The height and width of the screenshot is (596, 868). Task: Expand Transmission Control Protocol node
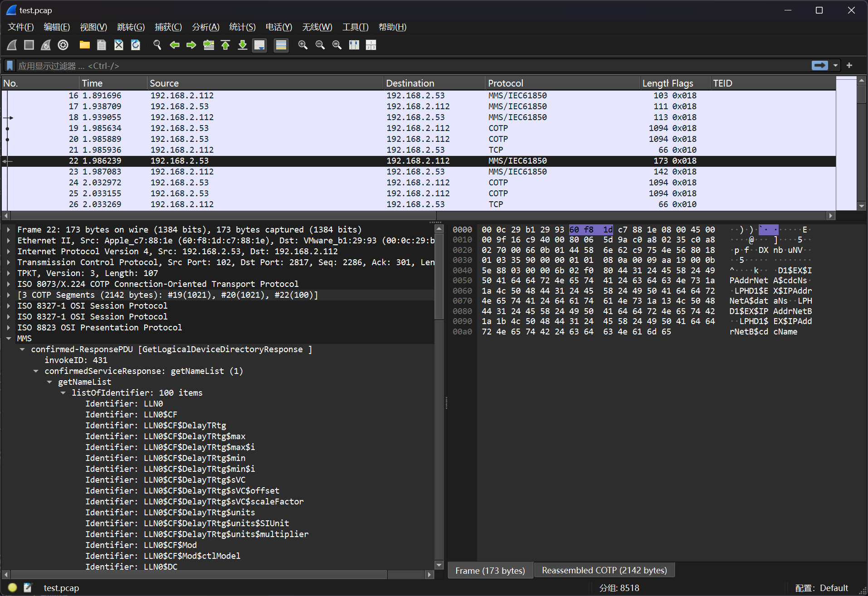[9, 262]
